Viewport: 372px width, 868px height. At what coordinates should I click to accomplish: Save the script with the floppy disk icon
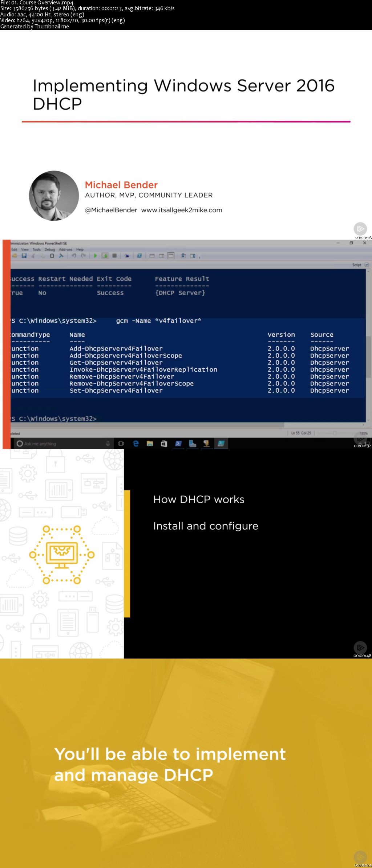[24, 256]
